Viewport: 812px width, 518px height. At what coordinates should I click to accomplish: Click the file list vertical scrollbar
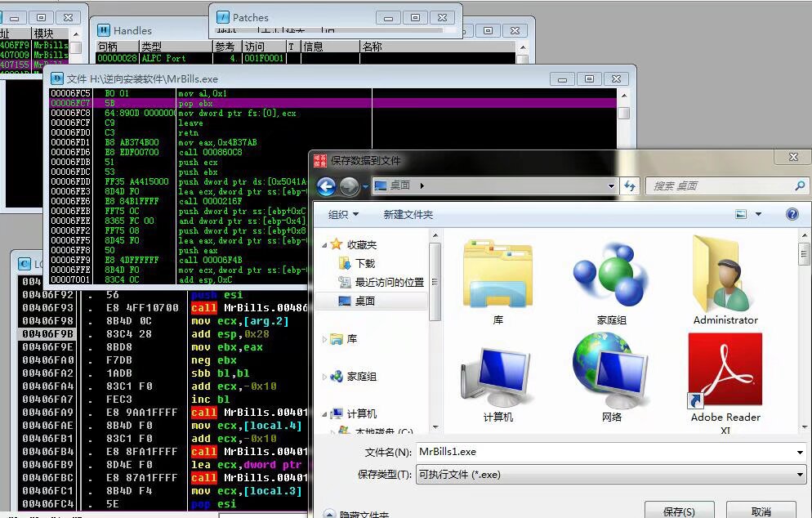[x=804, y=332]
